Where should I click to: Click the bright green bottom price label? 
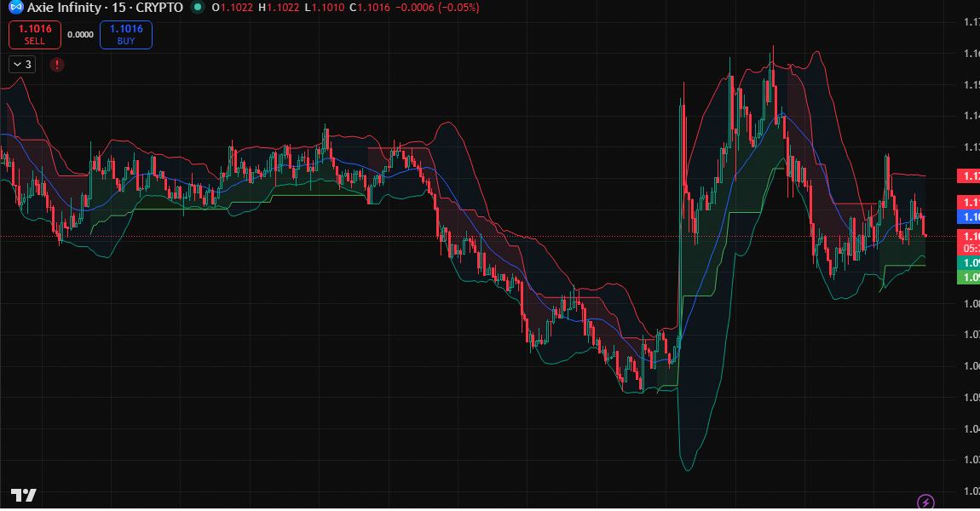969,278
